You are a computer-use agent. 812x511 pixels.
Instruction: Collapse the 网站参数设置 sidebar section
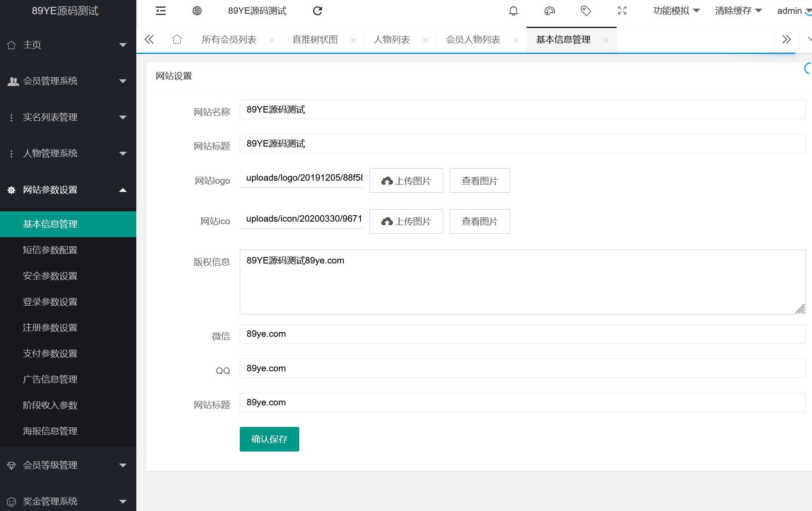pos(68,190)
